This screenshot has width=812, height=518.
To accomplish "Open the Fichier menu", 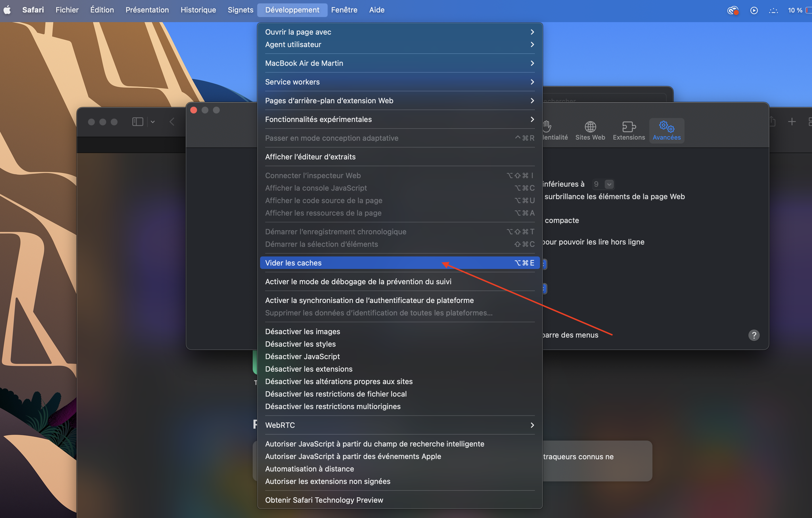I will [67, 10].
